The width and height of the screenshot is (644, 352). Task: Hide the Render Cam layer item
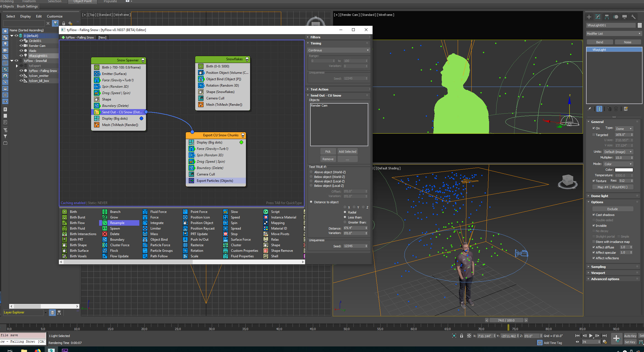click(21, 46)
